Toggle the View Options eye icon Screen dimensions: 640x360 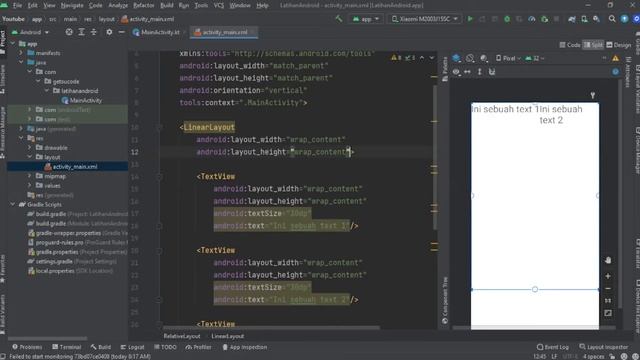(456, 72)
